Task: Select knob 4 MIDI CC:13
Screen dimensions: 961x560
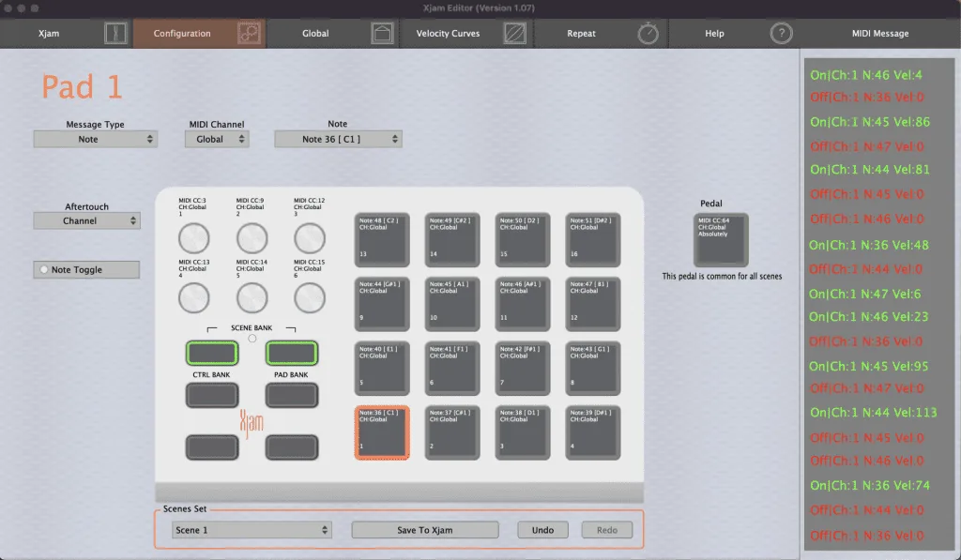Action: 193,298
